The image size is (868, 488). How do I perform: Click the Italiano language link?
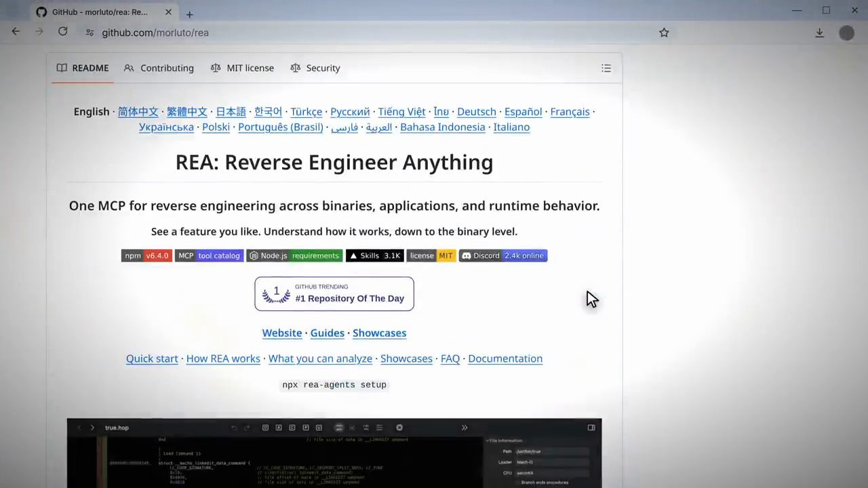(x=511, y=127)
